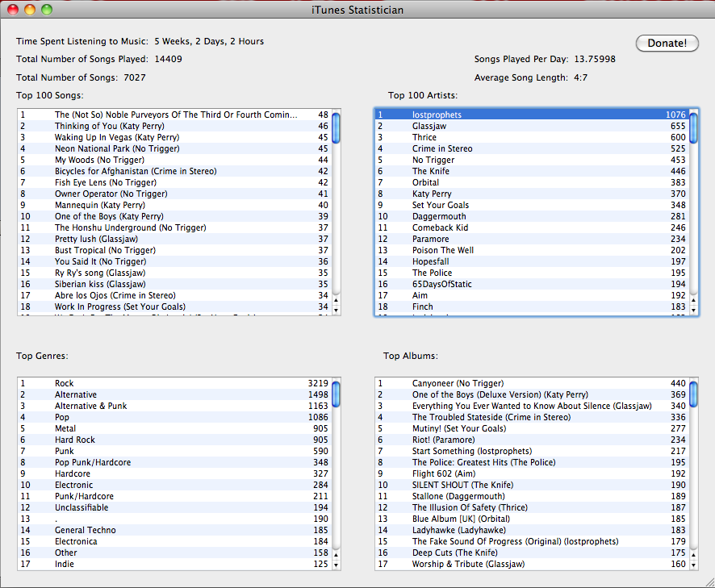Select song Mannequin (Katy Perry)
This screenshot has width=715, height=588.
coord(174,205)
